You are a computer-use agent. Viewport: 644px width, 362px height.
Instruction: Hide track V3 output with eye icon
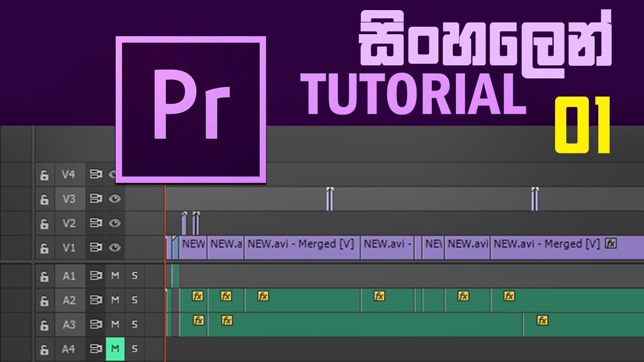[115, 199]
